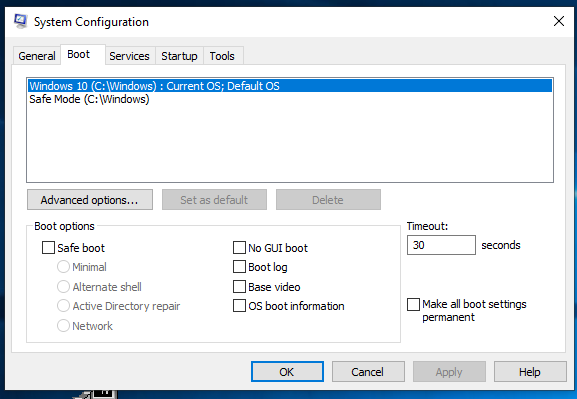Viewport: 577px width, 399px height.
Task: Click the Cancel button
Action: [x=368, y=372]
